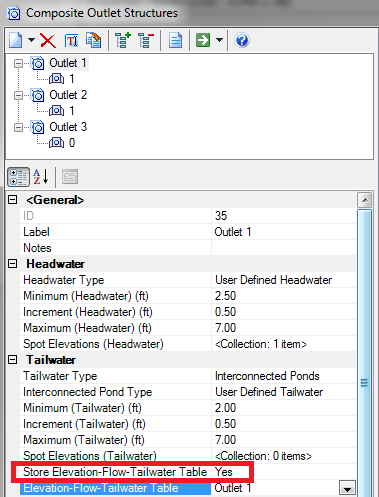Screen dimensions: 379x497
Task: Collapse the Outlet 2 tree node
Action: tap(18, 95)
